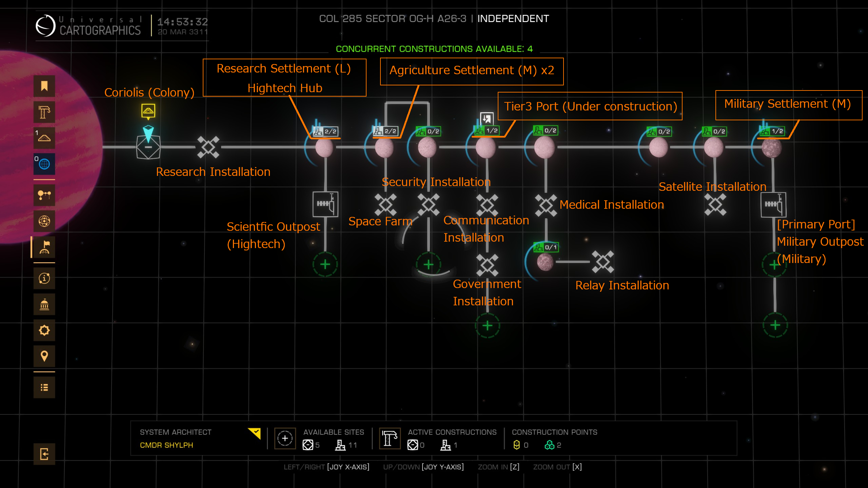Viewport: 868px width, 488px height.
Task: Select the location pin sidebar icon
Action: click(44, 356)
